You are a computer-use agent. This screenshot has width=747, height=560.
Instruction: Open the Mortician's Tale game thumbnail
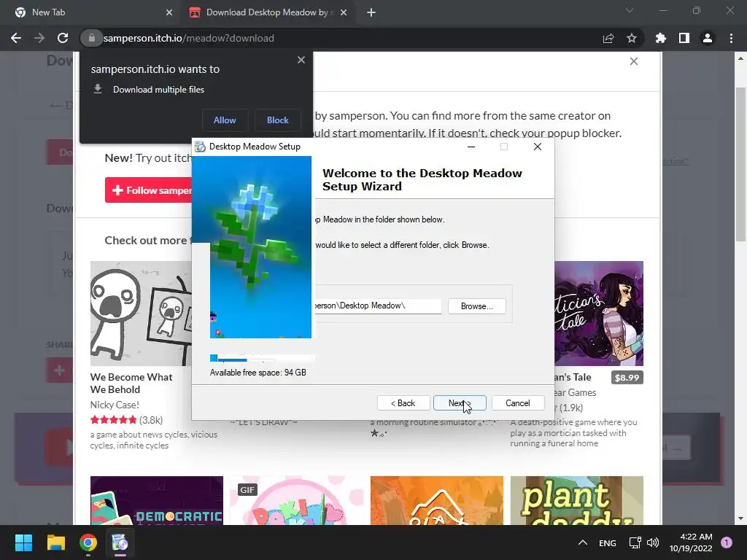click(599, 314)
